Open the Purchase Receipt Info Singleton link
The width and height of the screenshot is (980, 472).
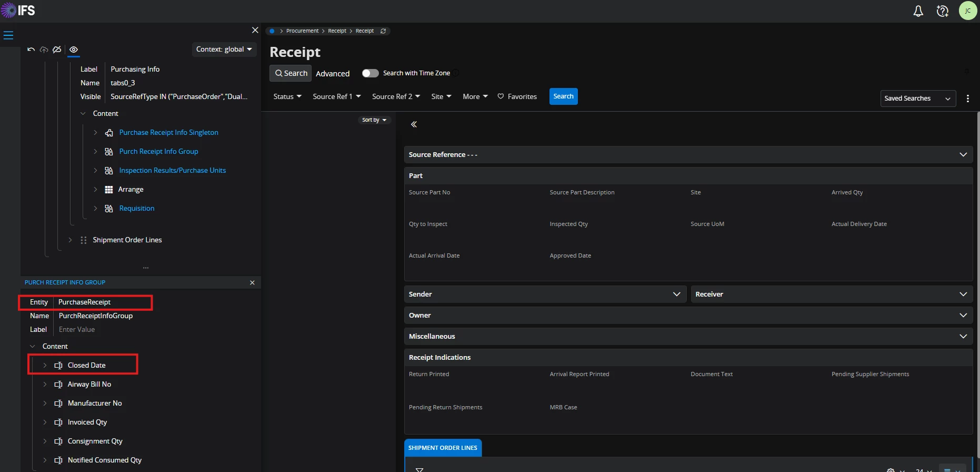click(x=168, y=133)
